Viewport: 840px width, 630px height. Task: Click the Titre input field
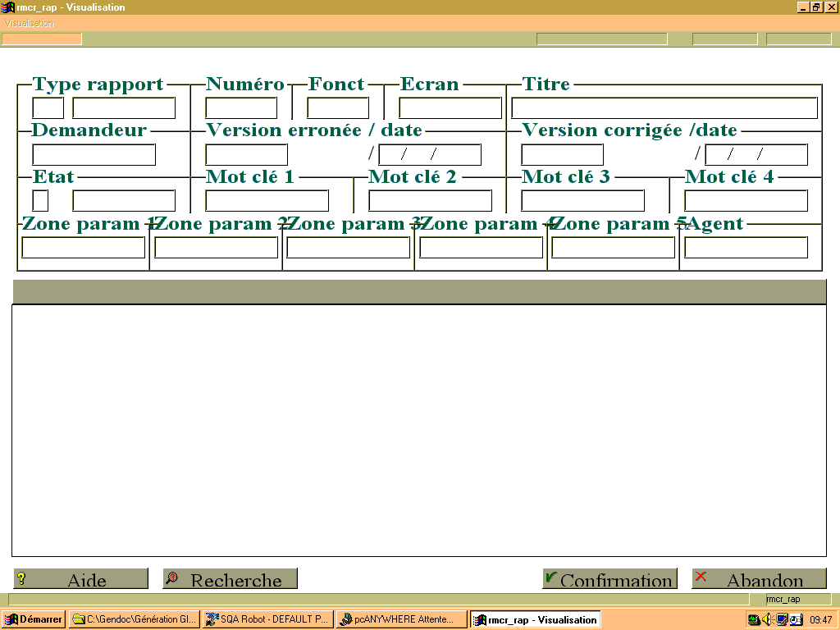click(664, 107)
